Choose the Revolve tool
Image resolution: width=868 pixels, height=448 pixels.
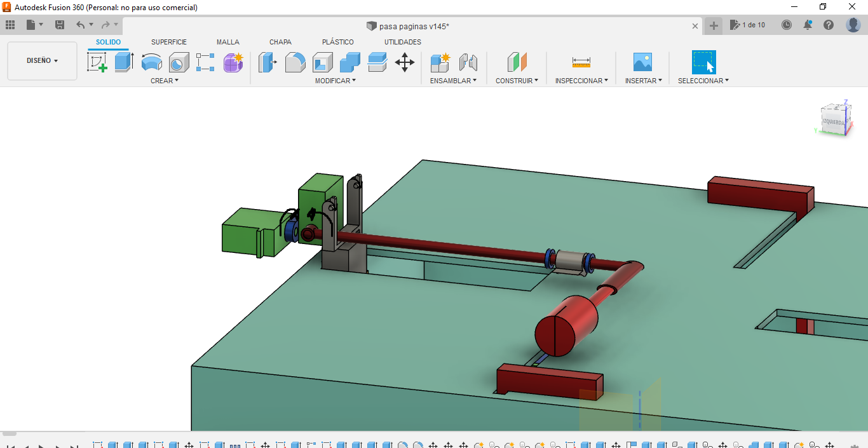tap(151, 62)
